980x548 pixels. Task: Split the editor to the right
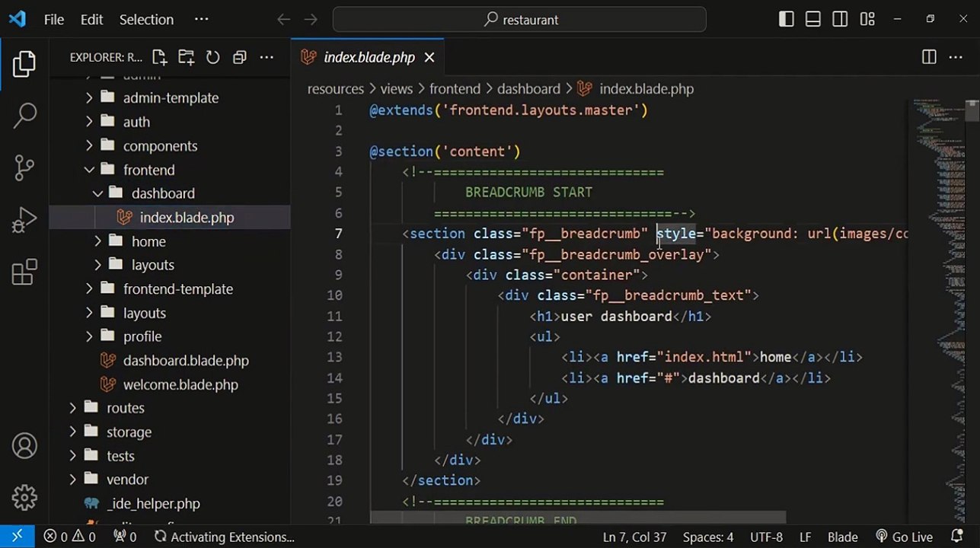pyautogui.click(x=929, y=57)
